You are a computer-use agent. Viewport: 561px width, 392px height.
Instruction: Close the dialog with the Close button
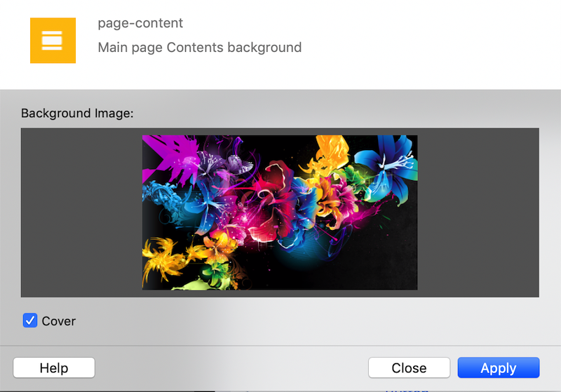(x=409, y=368)
